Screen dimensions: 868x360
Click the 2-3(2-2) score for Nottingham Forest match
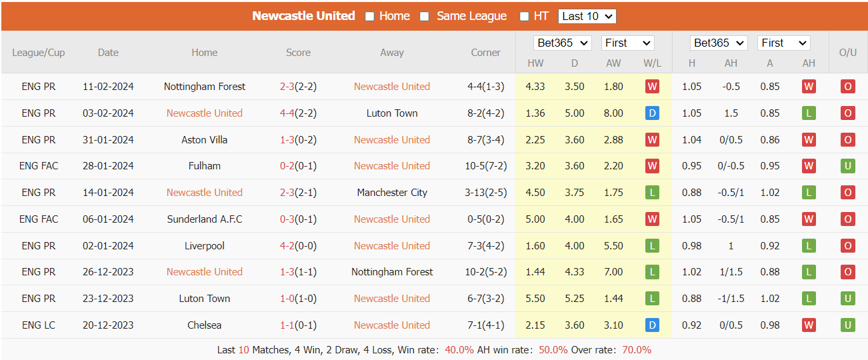point(298,87)
